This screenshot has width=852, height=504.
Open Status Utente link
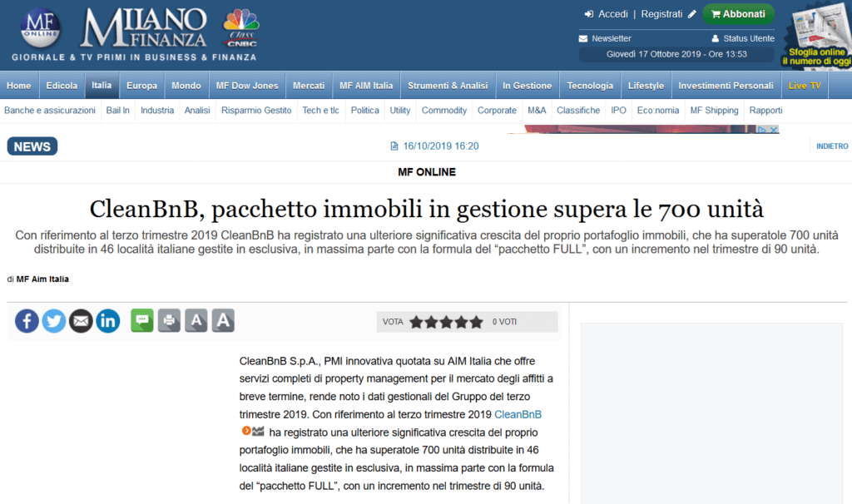click(x=743, y=38)
